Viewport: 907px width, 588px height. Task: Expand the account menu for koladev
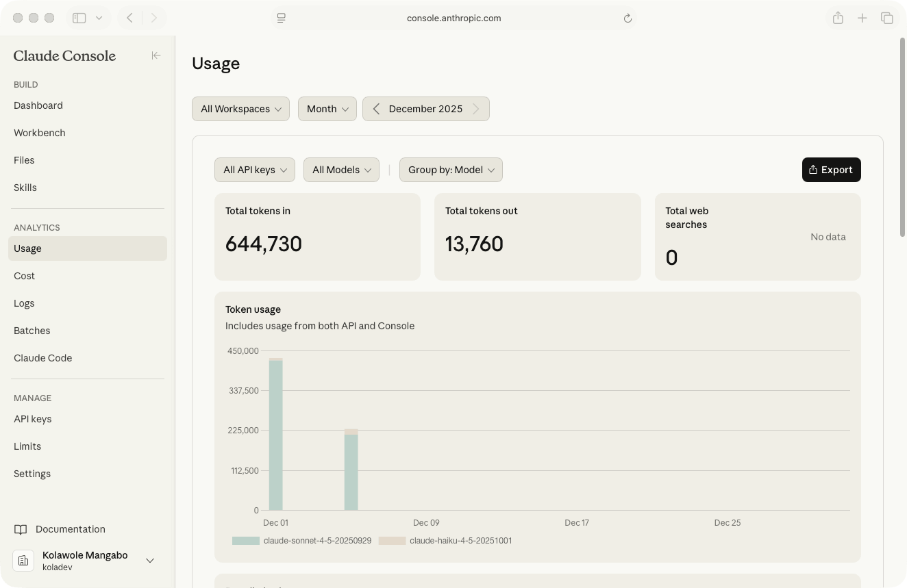click(150, 560)
